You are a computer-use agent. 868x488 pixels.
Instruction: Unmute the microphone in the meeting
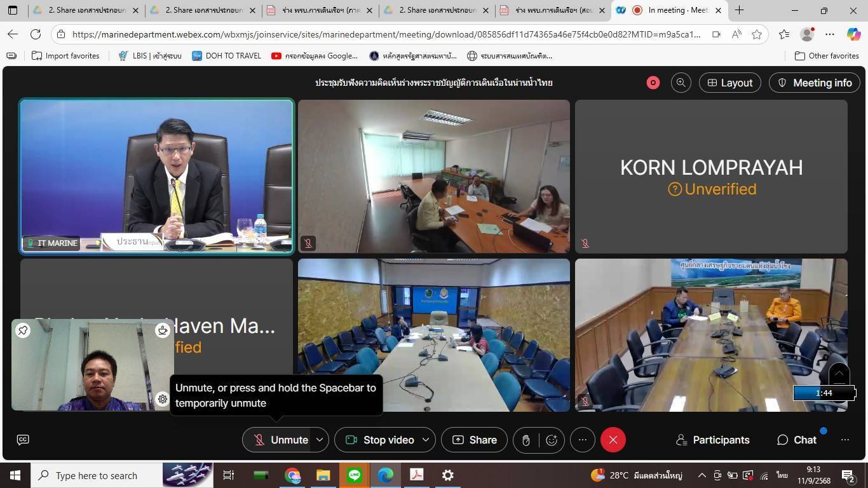point(281,440)
